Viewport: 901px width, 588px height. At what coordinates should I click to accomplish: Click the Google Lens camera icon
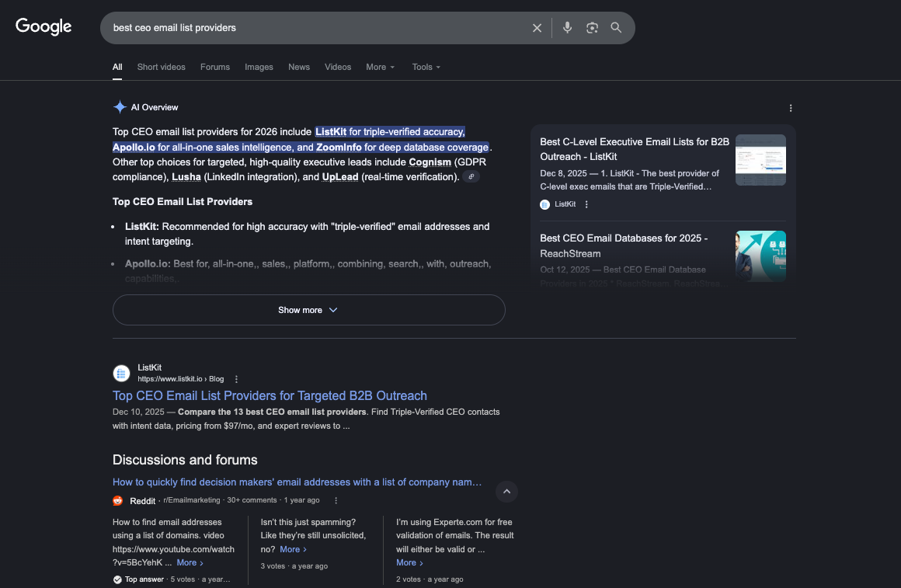pos(592,27)
